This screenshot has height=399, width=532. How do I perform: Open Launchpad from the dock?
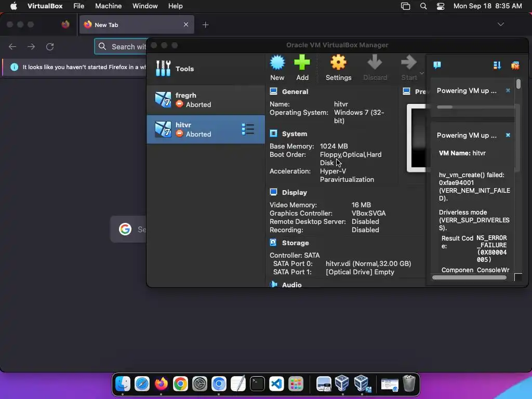(296, 384)
